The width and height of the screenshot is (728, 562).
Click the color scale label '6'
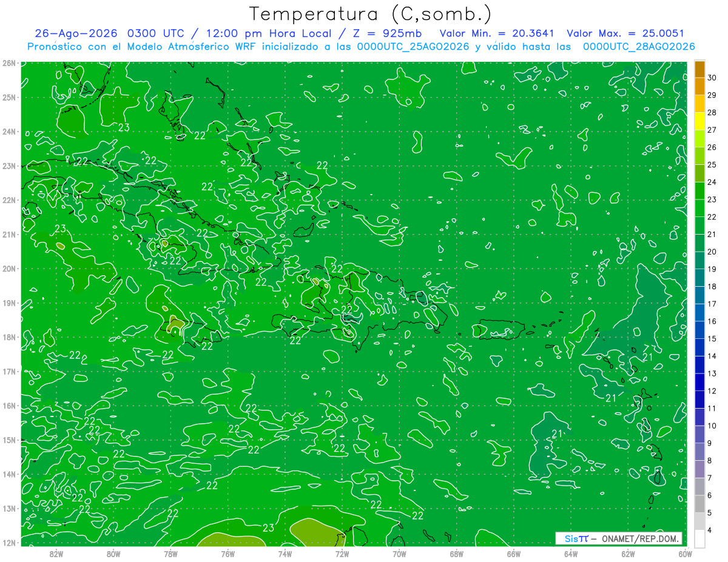coord(709,495)
